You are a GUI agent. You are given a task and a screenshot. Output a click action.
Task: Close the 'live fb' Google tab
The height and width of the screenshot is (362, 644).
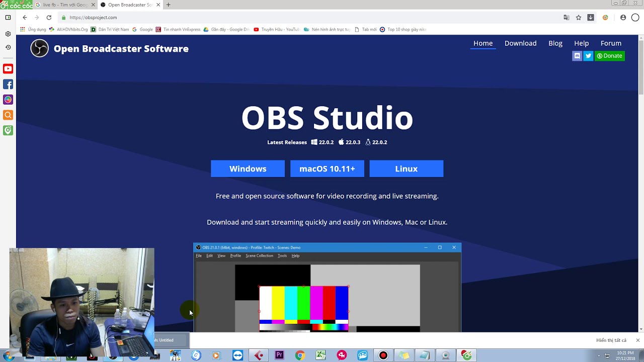point(93,5)
